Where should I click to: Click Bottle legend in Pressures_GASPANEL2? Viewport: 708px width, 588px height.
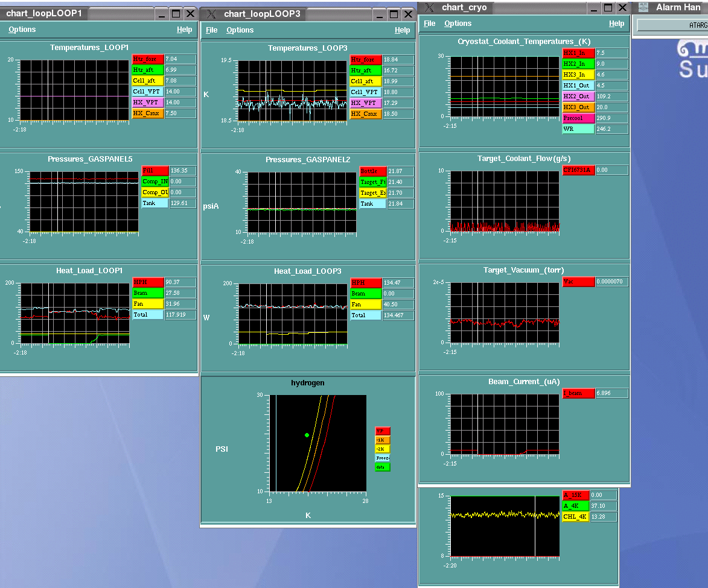pyautogui.click(x=373, y=171)
